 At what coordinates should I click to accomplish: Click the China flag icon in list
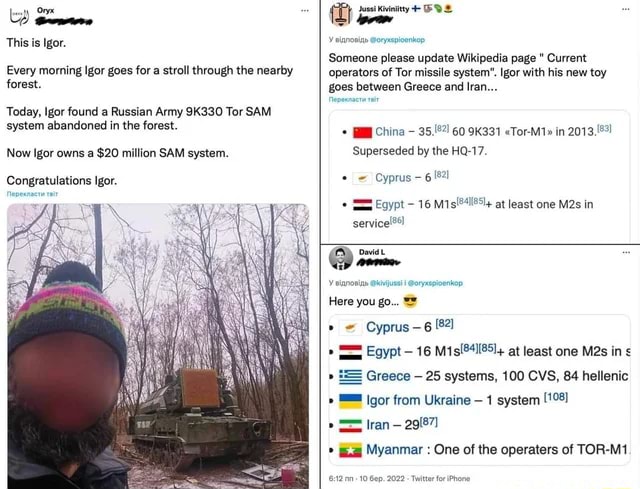click(x=362, y=133)
